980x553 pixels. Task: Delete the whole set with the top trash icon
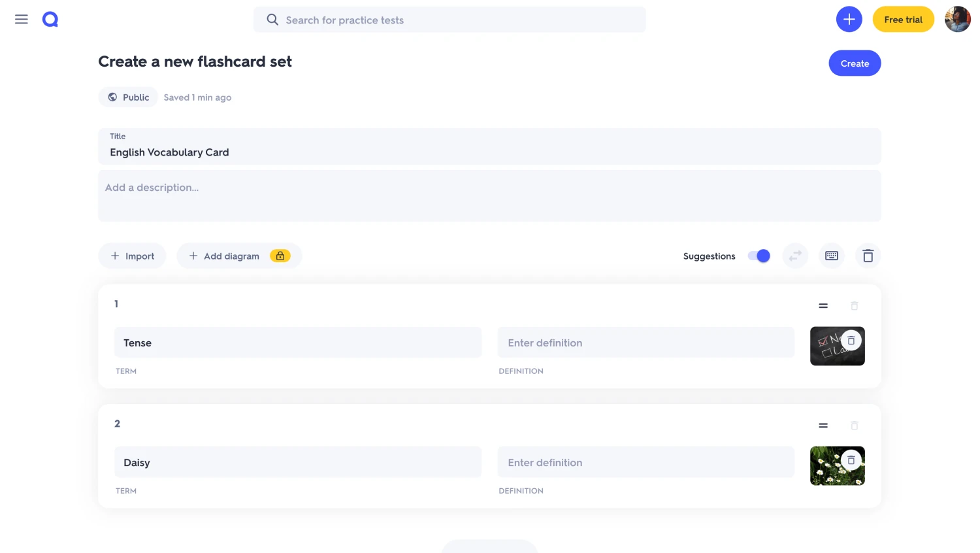coord(868,256)
